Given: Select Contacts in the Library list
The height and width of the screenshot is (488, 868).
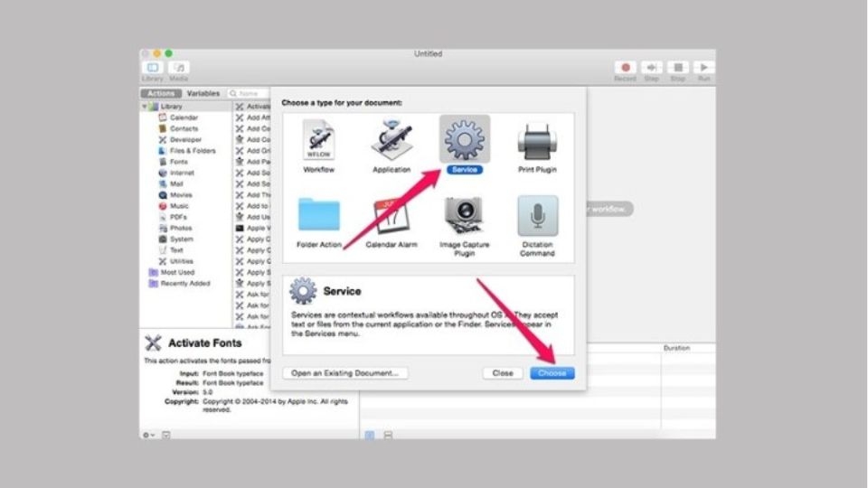Looking at the screenshot, I should coord(184,128).
